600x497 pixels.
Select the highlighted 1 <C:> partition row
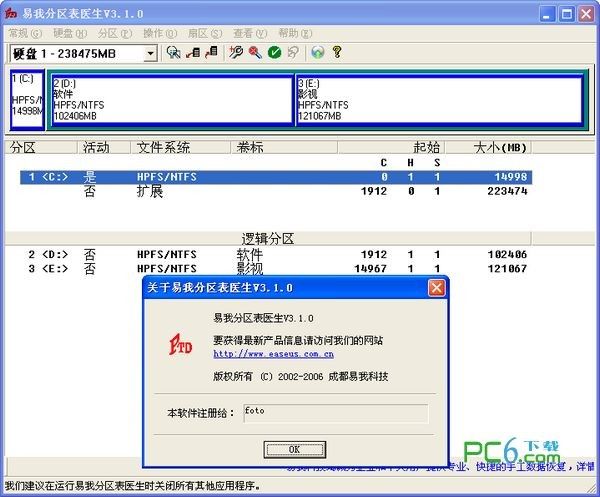click(x=276, y=177)
